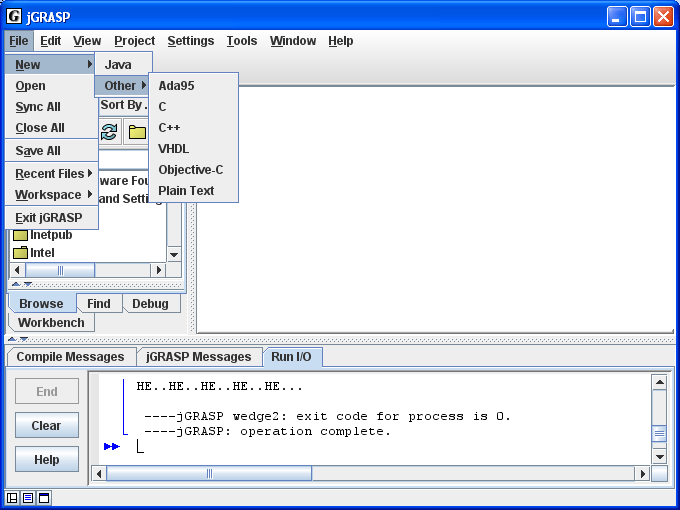680x510 pixels.
Task: Click Run I/O vertical scrollbar thumb
Action: pos(659,433)
